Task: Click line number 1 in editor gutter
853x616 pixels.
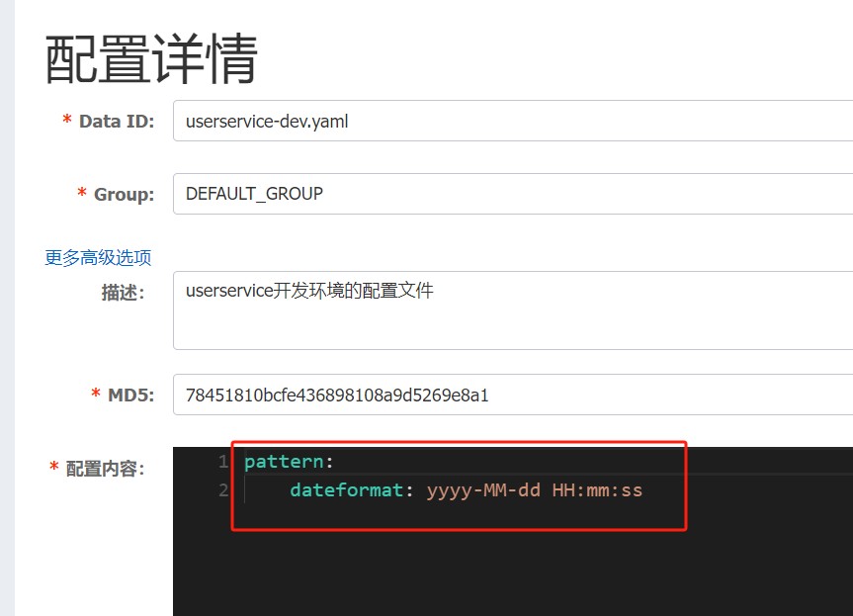Action: (223, 462)
